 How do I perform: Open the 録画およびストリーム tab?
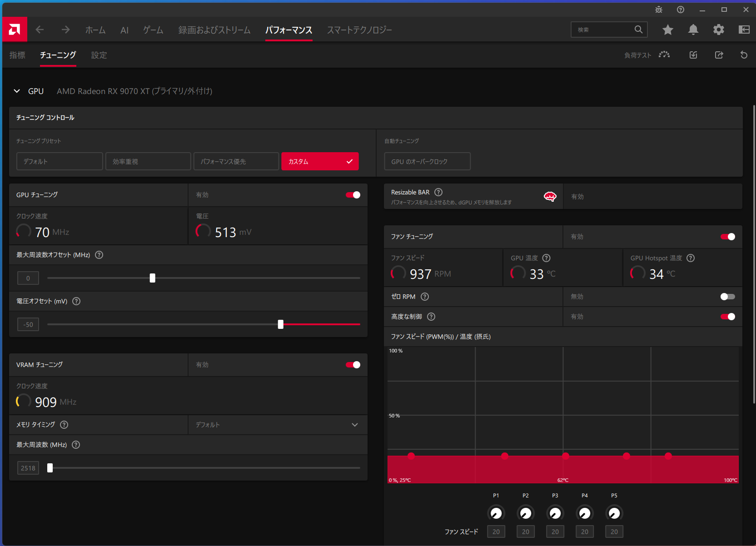pyautogui.click(x=214, y=30)
